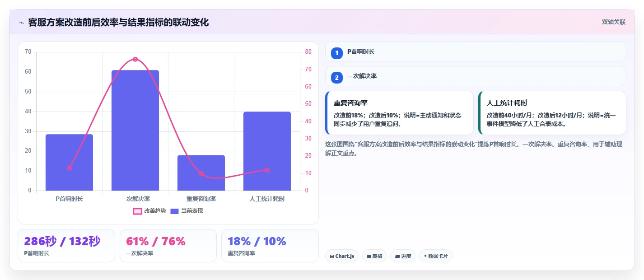Click the title 客服方案改造前后效率与结果指标的联动变化
Image resolution: width=644 pixels, height=280 pixels.
click(x=118, y=23)
